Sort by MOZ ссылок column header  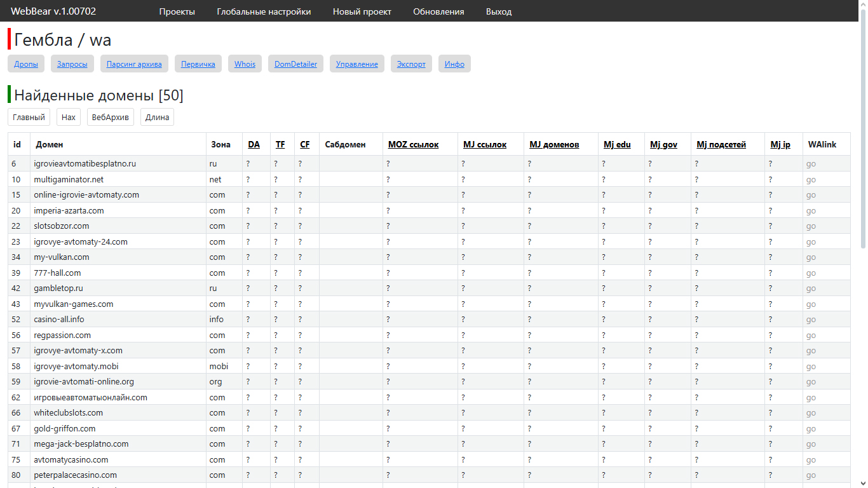413,145
